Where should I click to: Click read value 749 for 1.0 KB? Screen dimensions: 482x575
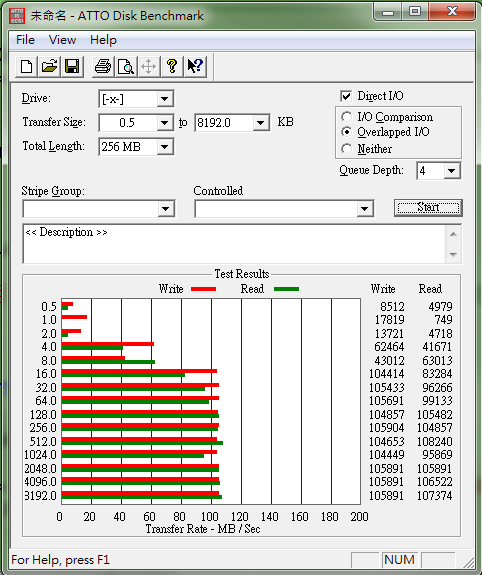click(x=443, y=320)
